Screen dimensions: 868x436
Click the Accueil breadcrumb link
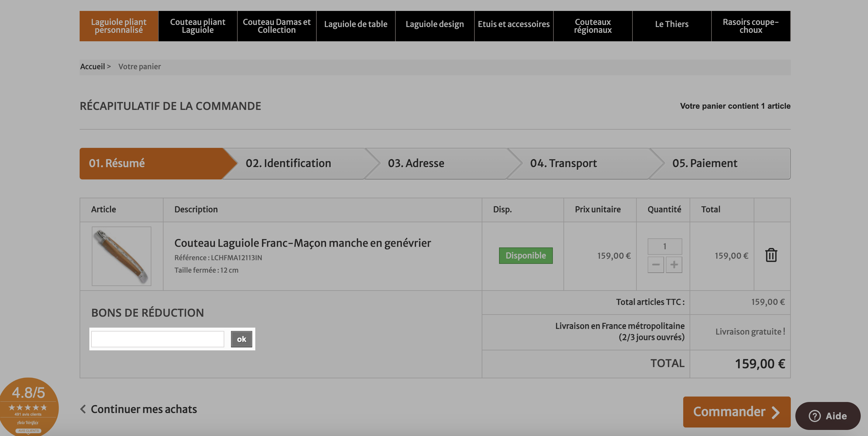click(92, 67)
